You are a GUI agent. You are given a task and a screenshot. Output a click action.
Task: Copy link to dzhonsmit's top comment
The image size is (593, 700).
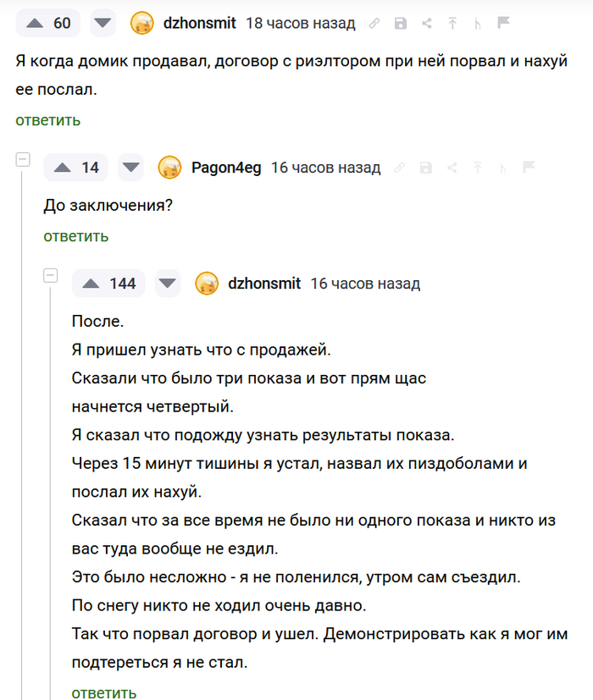click(374, 23)
